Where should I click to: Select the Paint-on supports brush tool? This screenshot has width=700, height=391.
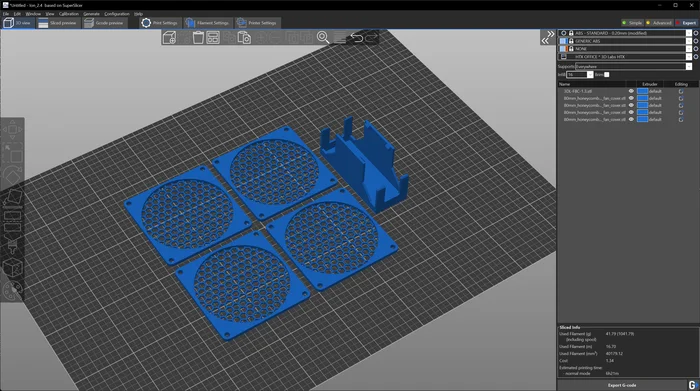tap(12, 245)
